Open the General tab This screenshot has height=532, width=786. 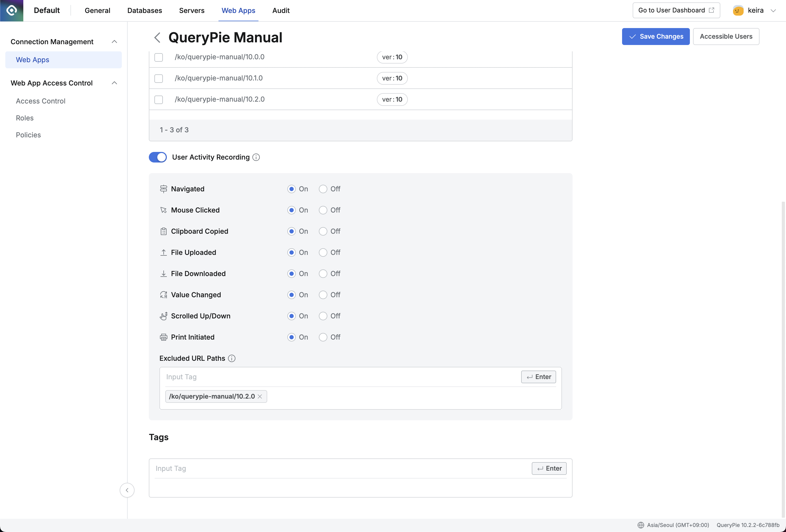coord(97,11)
